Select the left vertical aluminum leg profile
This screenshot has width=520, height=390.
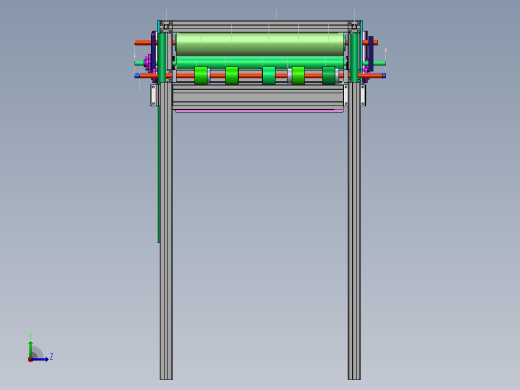pos(166,231)
